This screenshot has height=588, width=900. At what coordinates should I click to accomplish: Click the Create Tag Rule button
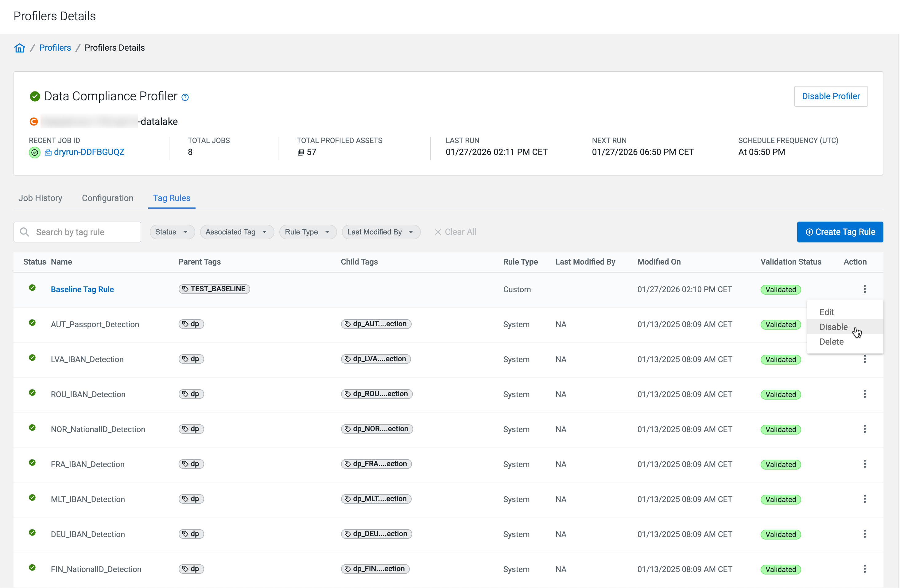pos(840,232)
